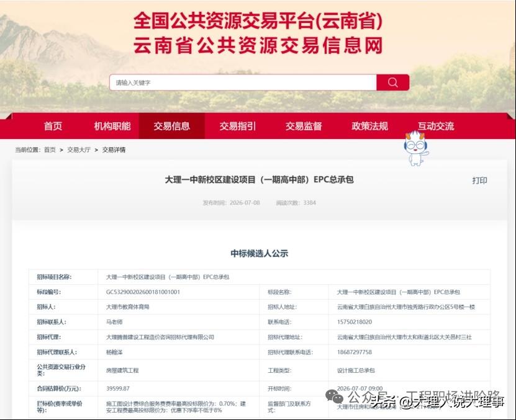Click the publish date 2026-07-08
Image resolution: width=516 pixels, height=420 pixels.
point(245,203)
